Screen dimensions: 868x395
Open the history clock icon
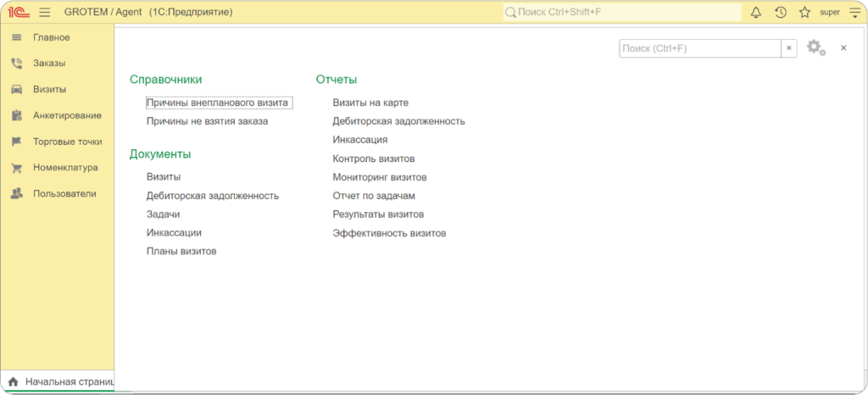pos(781,12)
